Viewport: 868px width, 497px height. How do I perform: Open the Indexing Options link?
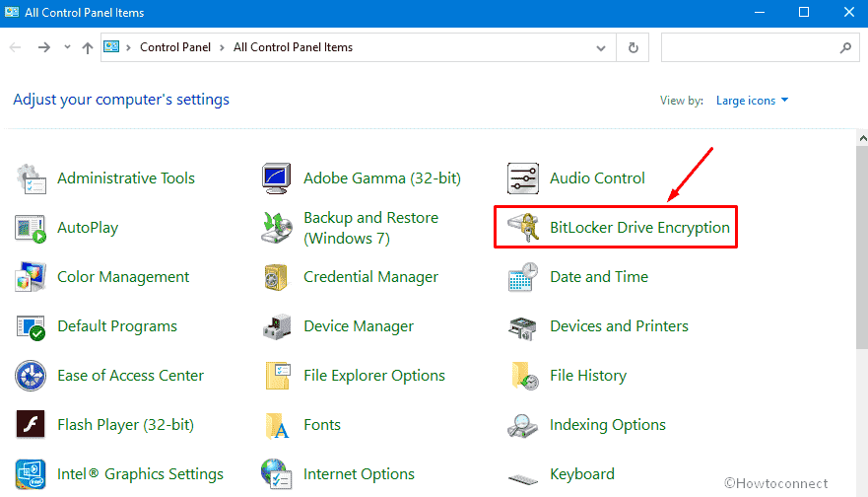tap(608, 425)
